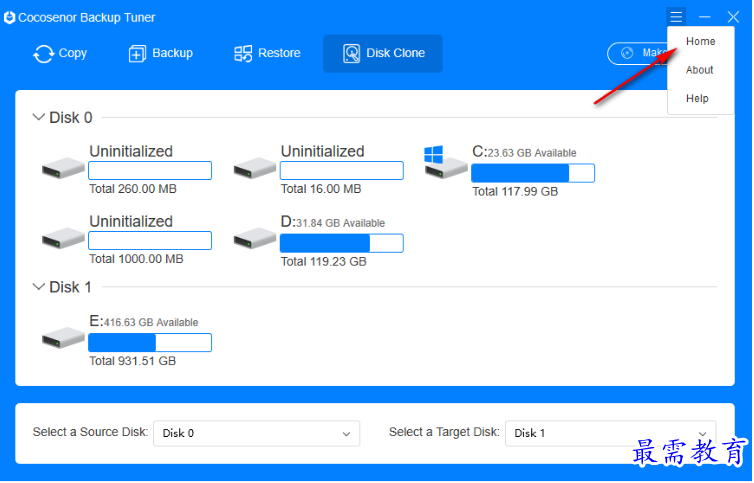Minimize the Backup Tuner window
The height and width of the screenshot is (483, 754).
pyautogui.click(x=704, y=17)
